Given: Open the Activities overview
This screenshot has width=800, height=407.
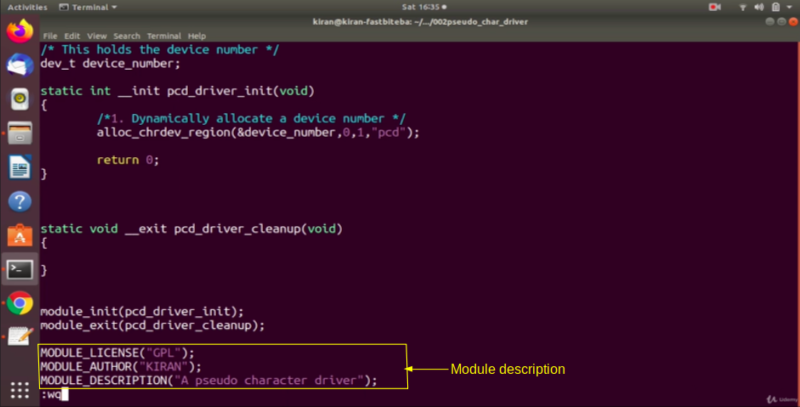Looking at the screenshot, I should (x=27, y=7).
